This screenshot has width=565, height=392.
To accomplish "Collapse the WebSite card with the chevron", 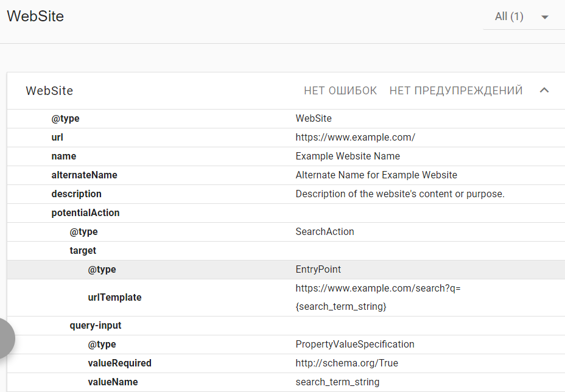I will pyautogui.click(x=544, y=91).
